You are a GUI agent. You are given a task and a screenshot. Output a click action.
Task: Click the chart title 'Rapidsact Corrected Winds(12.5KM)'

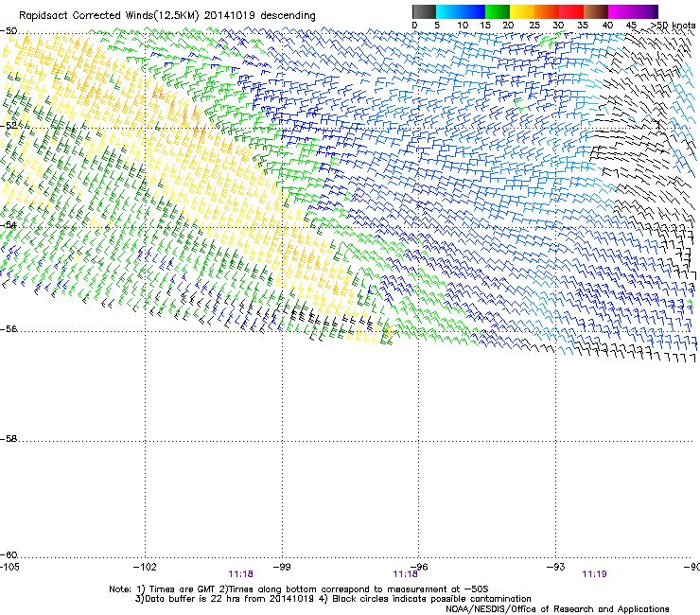[x=109, y=16]
